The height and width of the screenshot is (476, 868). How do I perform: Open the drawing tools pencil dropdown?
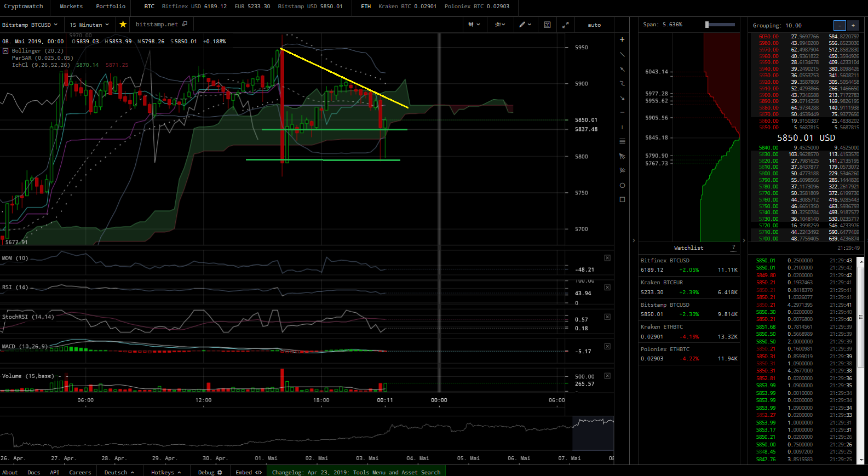click(x=526, y=25)
